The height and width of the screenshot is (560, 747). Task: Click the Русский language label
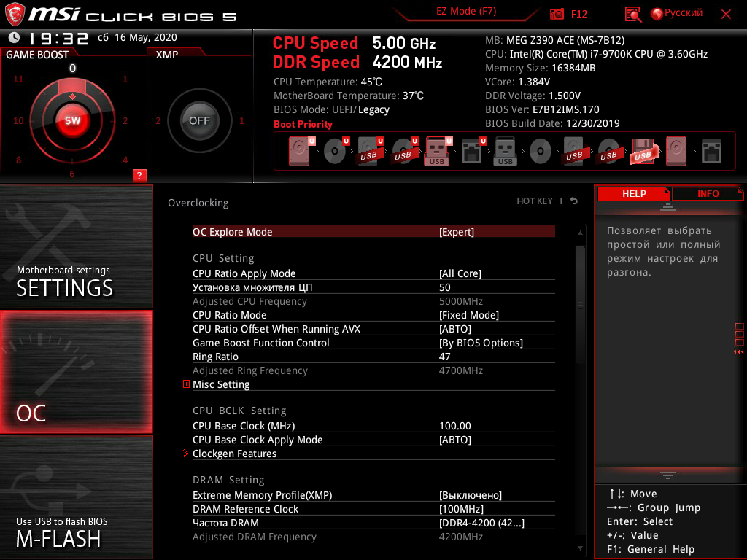(x=683, y=13)
